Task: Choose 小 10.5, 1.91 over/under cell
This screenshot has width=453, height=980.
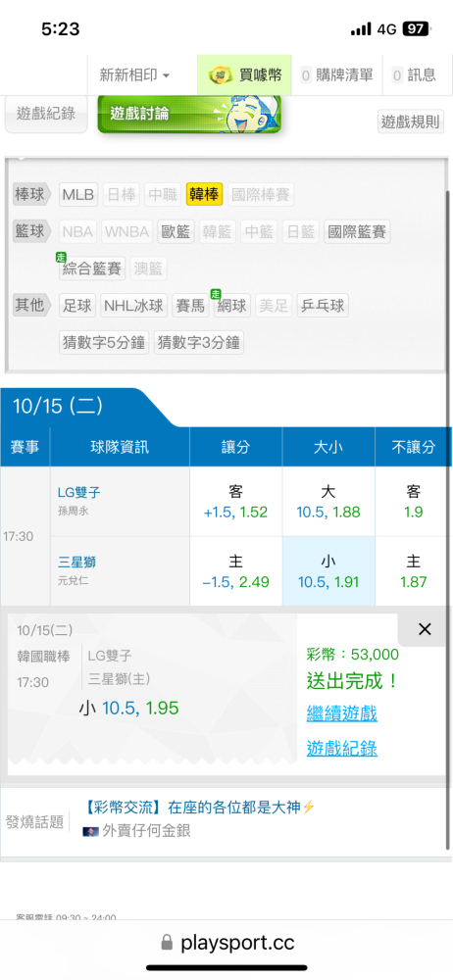Action: 328,571
